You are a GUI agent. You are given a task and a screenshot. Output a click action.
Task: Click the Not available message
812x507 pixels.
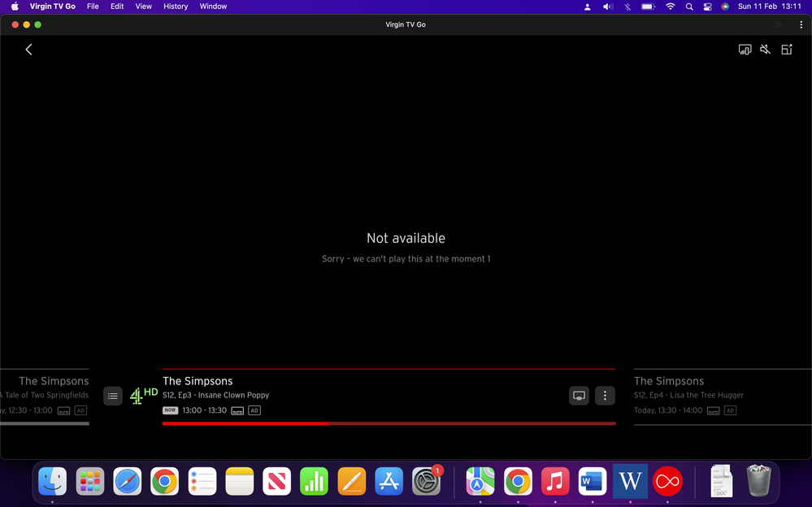(406, 238)
